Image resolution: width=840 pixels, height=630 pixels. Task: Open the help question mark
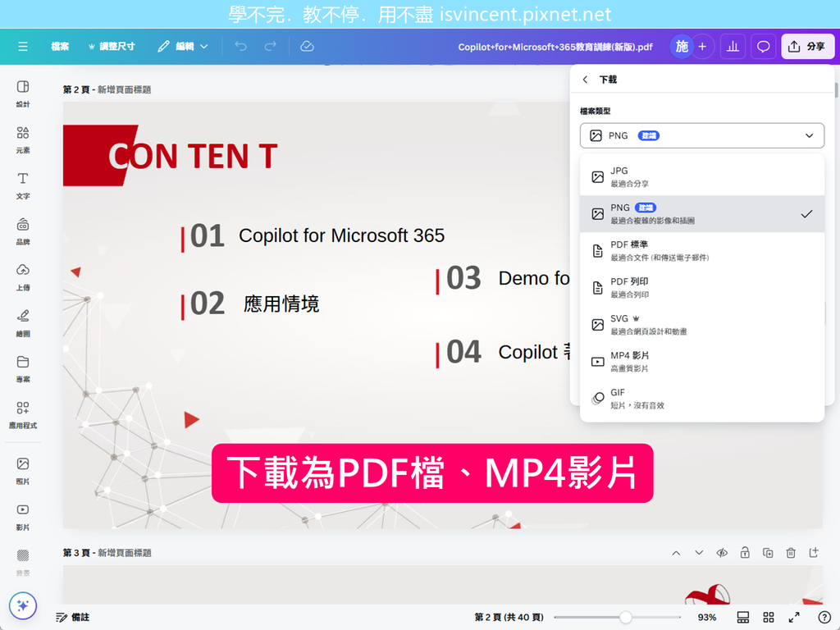point(824,617)
